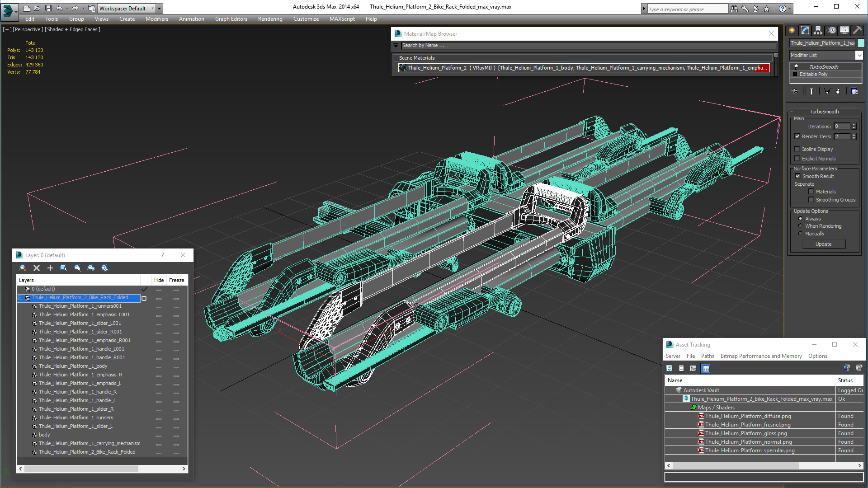Click the favorites star icon in title bar
Screen dimensions: 868x488
click(767, 9)
